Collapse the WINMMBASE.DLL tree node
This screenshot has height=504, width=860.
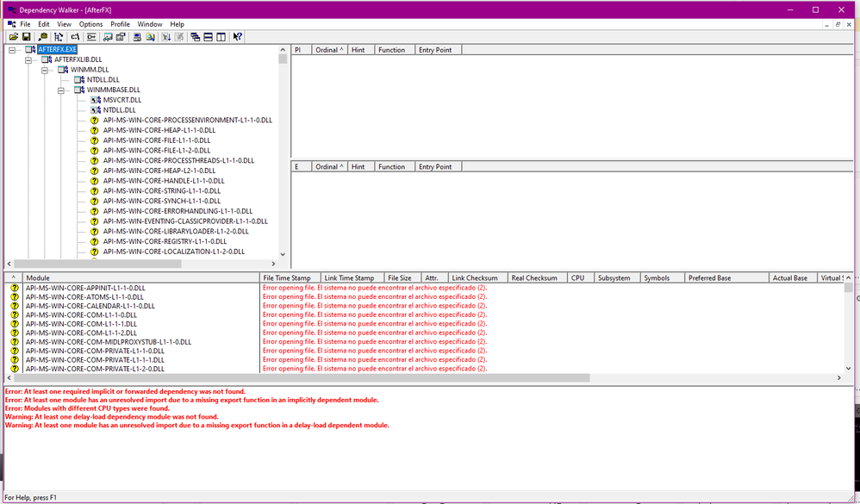click(61, 90)
